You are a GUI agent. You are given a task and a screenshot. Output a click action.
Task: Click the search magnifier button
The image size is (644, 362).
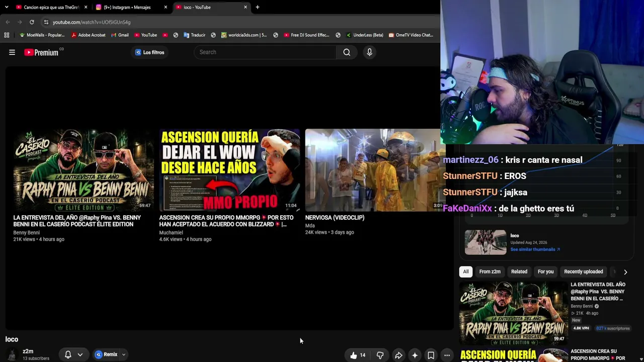[x=347, y=52]
